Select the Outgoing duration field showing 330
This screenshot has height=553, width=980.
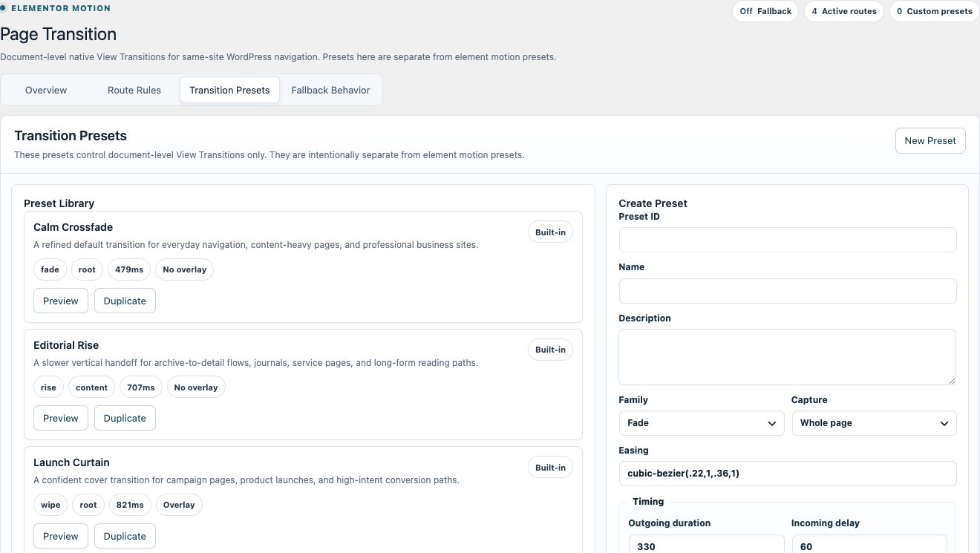click(706, 544)
